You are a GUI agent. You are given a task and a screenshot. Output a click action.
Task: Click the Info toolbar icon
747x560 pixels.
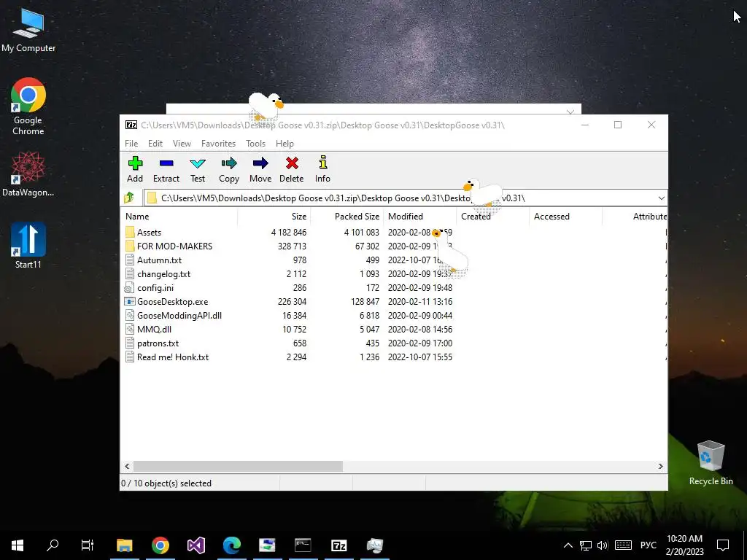(322, 163)
